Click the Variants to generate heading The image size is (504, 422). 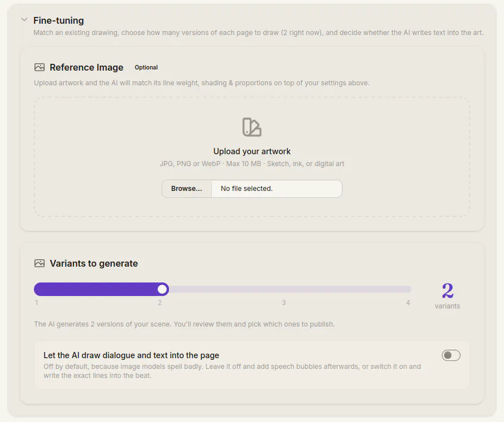[94, 263]
